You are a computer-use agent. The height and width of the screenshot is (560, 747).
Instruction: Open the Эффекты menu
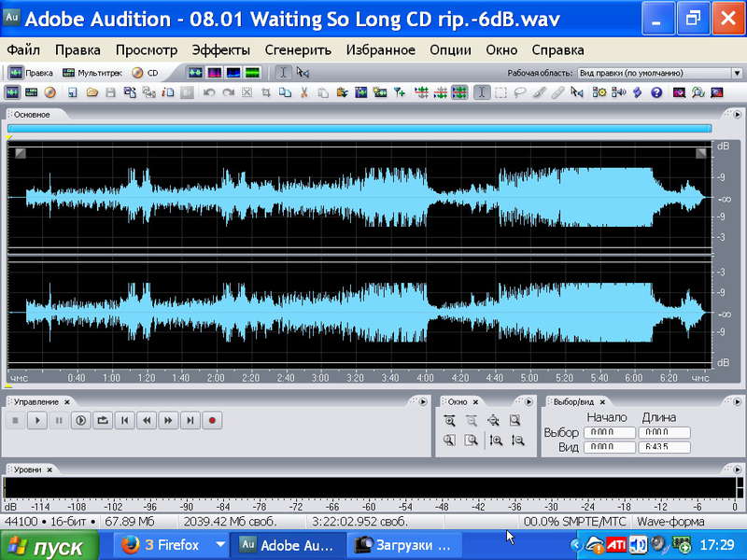pyautogui.click(x=220, y=50)
